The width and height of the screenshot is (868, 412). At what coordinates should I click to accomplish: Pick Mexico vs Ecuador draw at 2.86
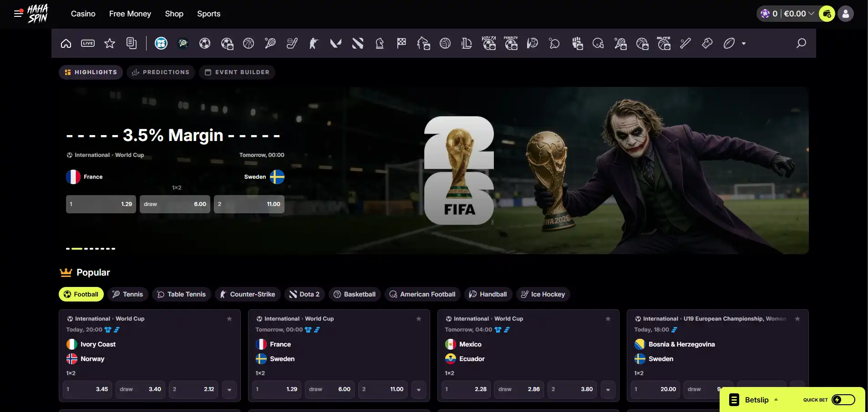(x=519, y=390)
